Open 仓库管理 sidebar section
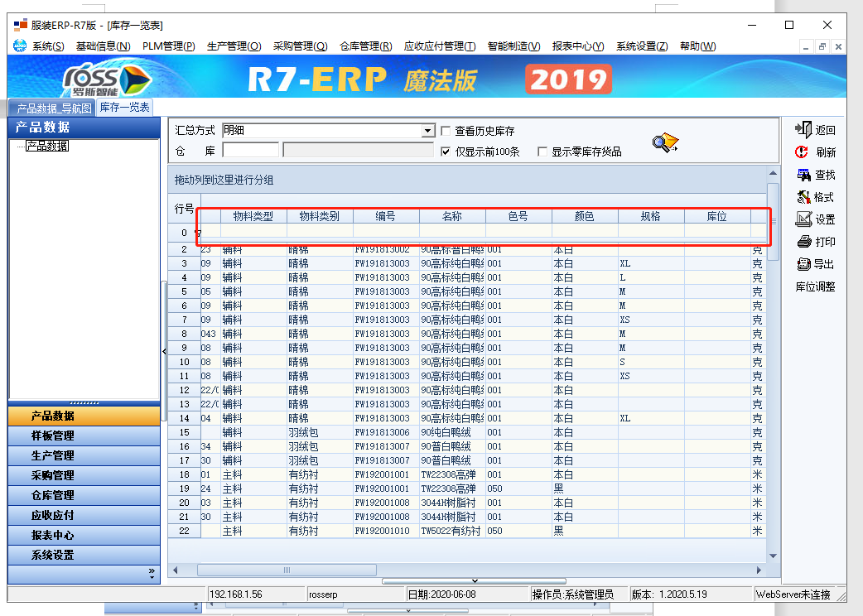Image resolution: width=863 pixels, height=616 pixels. [x=84, y=495]
